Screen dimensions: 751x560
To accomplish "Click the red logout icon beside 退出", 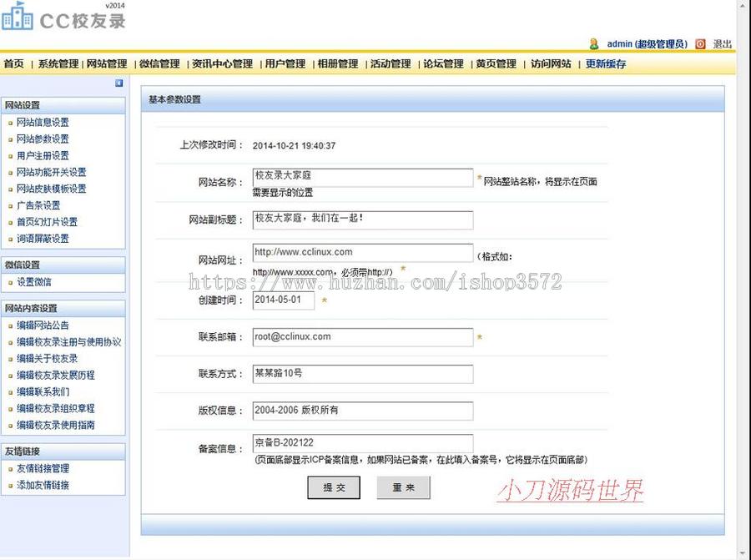I will 701,44.
